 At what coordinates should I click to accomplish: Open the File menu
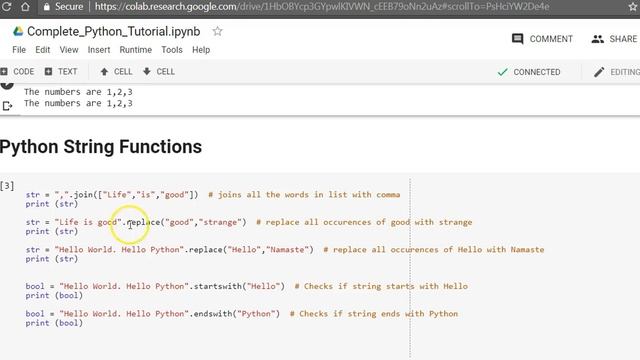pos(19,50)
